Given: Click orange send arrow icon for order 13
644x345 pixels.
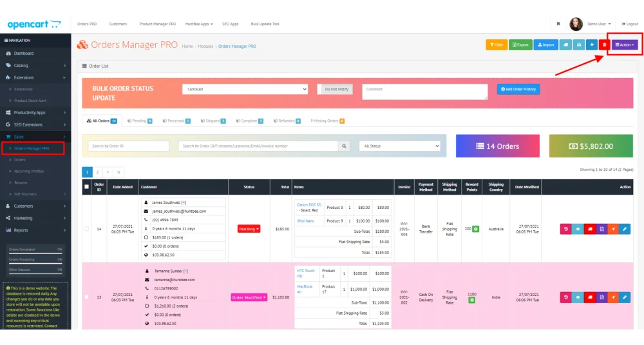Looking at the screenshot, I should tap(613, 297).
